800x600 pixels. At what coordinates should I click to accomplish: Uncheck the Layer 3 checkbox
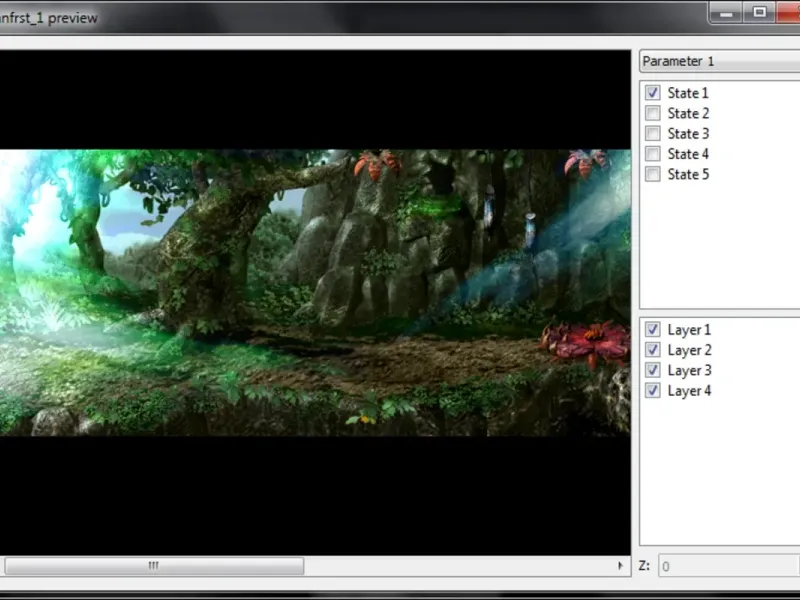(652, 370)
